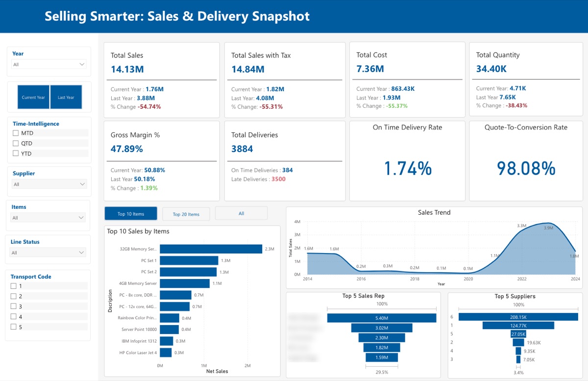Click the Total Sales 14.13M value
This screenshot has width=588, height=381.
(x=127, y=69)
